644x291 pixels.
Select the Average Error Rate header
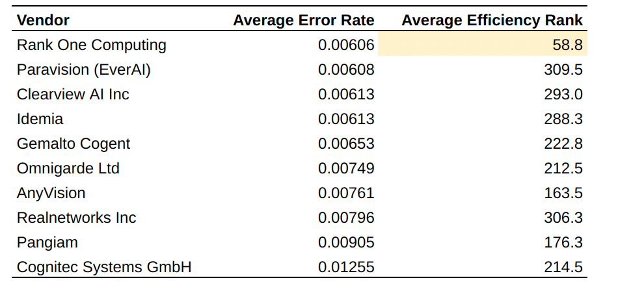pyautogui.click(x=304, y=20)
